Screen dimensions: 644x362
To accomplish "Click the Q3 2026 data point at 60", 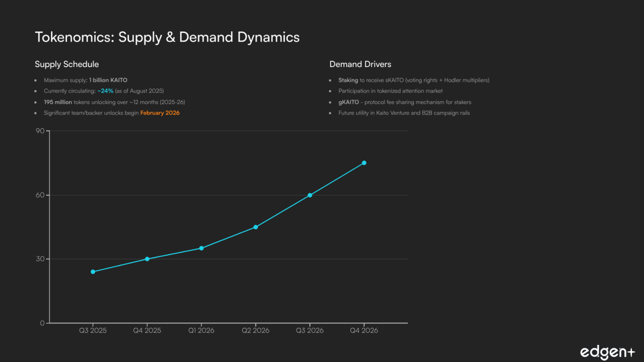I will (x=310, y=195).
